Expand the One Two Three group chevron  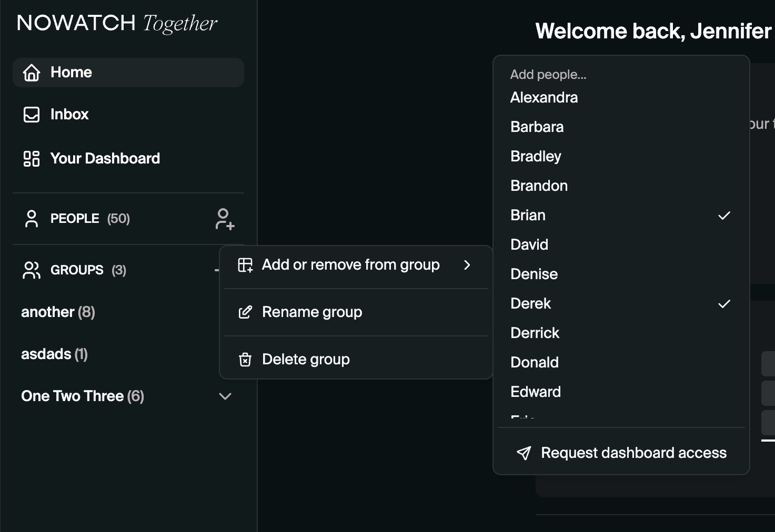(x=225, y=396)
